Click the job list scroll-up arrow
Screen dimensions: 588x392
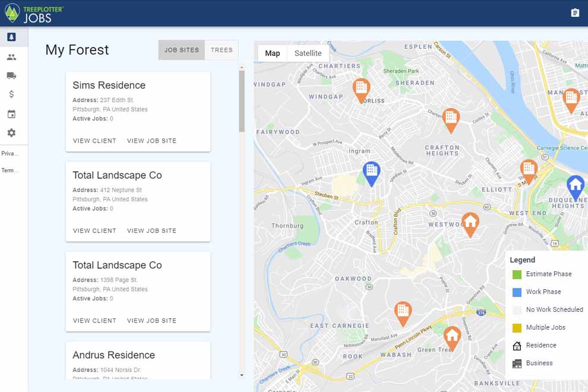[x=242, y=68]
